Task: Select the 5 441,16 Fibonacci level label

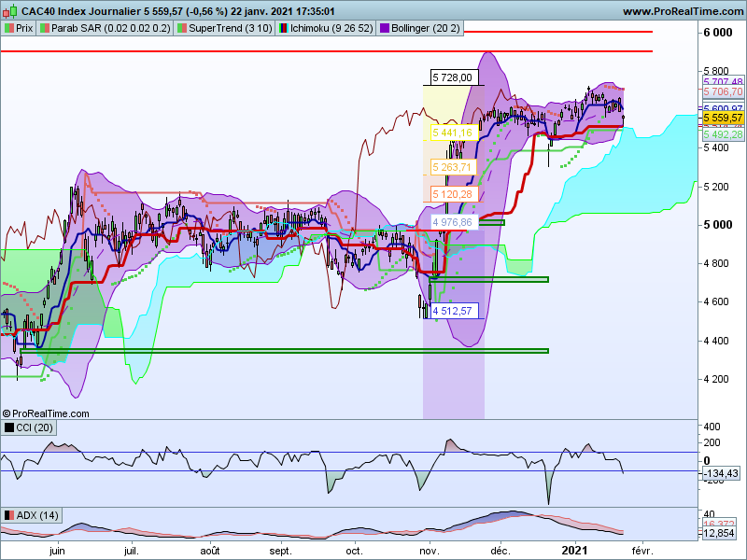Action: (453, 133)
